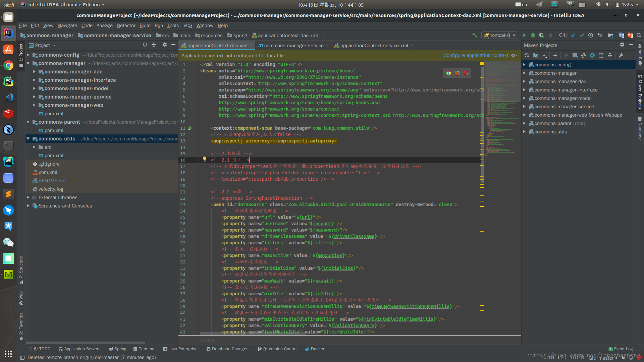Image resolution: width=644 pixels, height=362 pixels.
Task: Download sources and documentation icon
Action: 544,55
